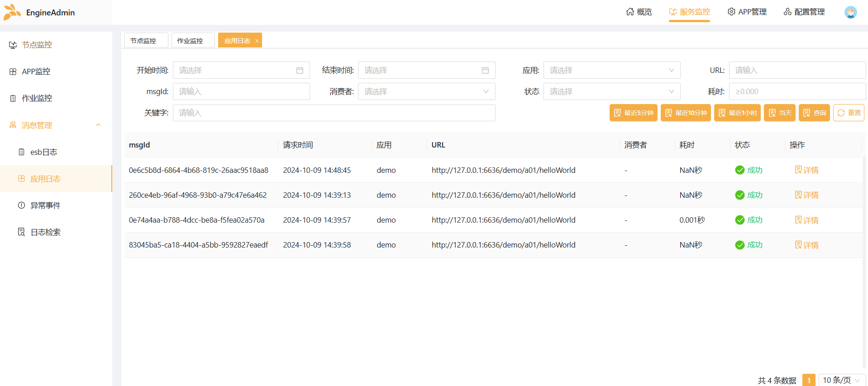This screenshot has height=386, width=868.
Task: Click the 结束时间 date field
Action: 427,70
